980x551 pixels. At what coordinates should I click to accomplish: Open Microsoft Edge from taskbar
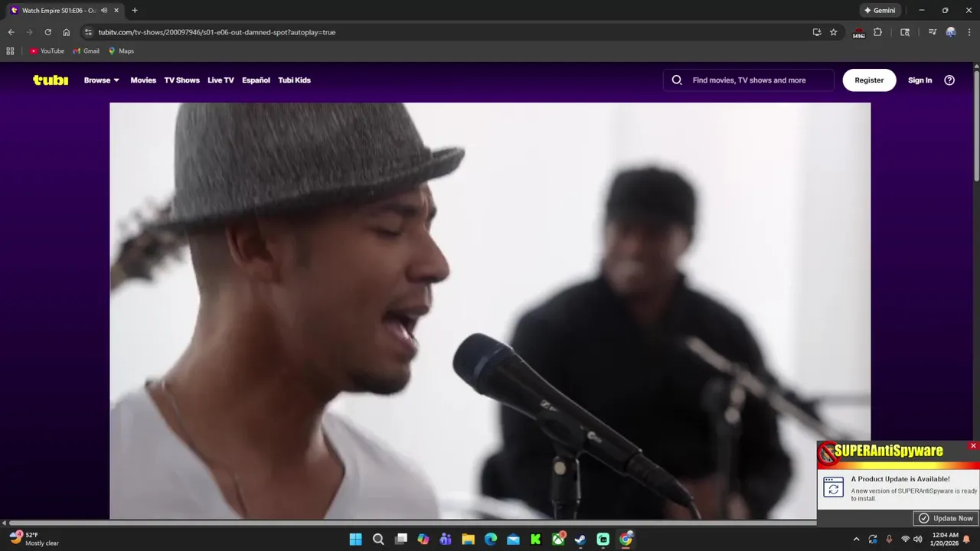[x=491, y=540]
